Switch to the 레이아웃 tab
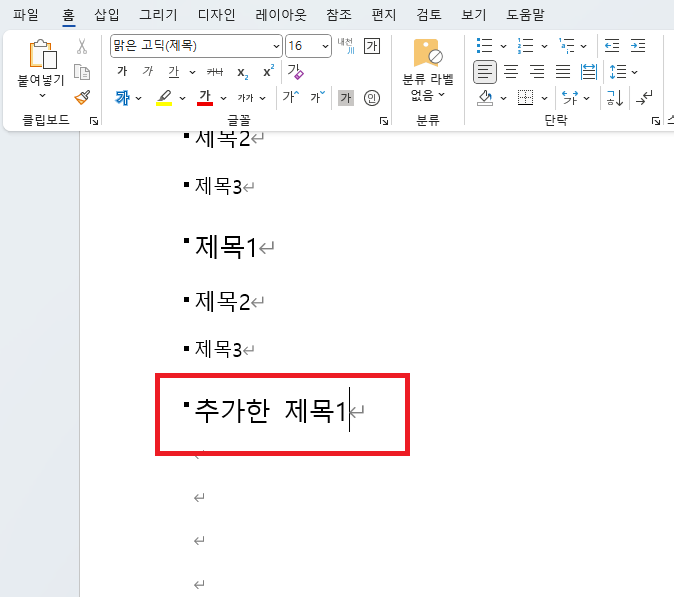This screenshot has width=674, height=597. coord(281,15)
